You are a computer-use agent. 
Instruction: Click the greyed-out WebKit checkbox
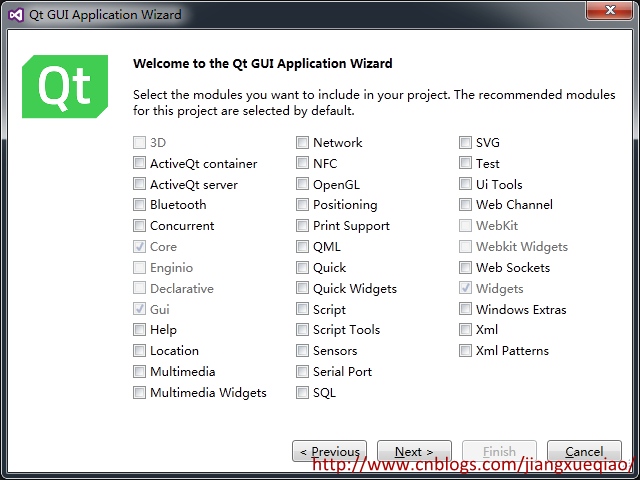click(x=465, y=225)
